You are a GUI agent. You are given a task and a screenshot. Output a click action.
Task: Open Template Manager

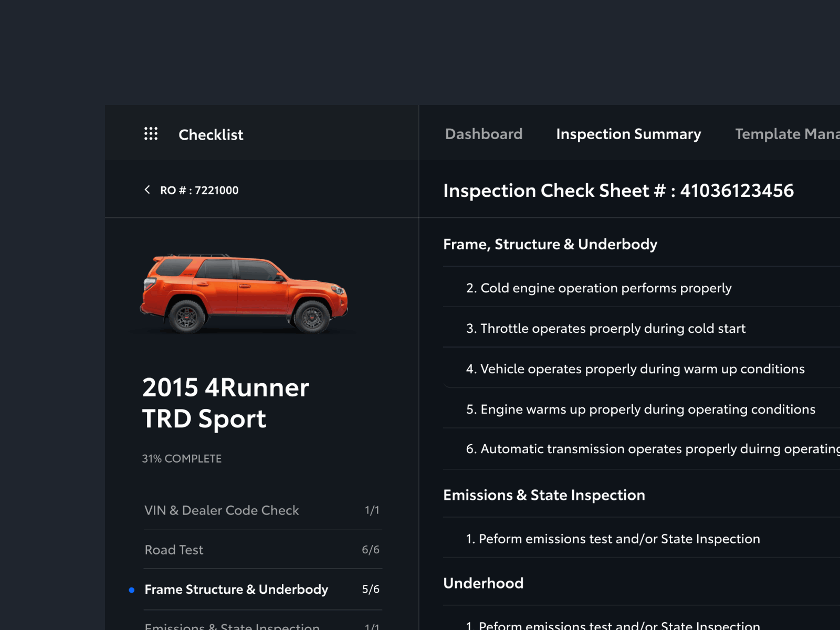[x=786, y=134]
